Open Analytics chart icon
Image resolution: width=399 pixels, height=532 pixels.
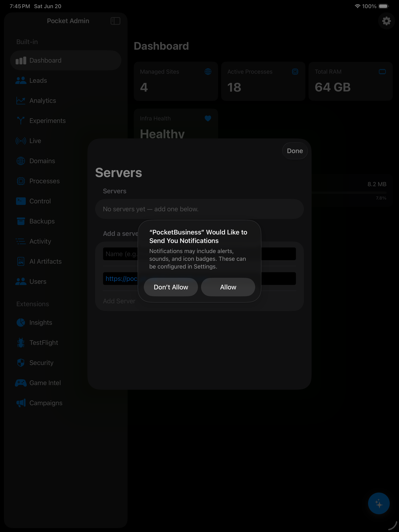(21, 101)
